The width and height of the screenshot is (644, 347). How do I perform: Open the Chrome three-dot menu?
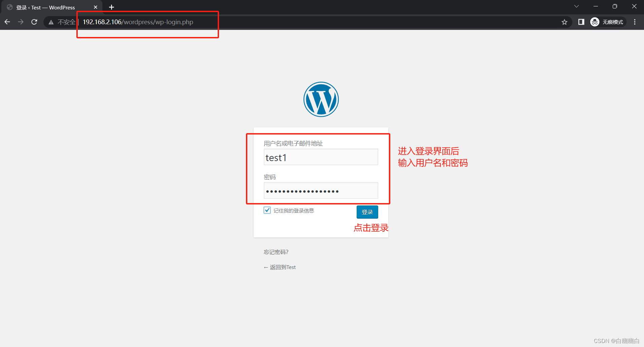click(635, 22)
